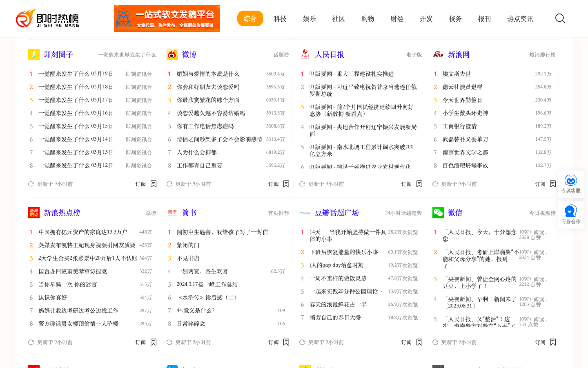Click the 微博 logo icon

(x=172, y=54)
